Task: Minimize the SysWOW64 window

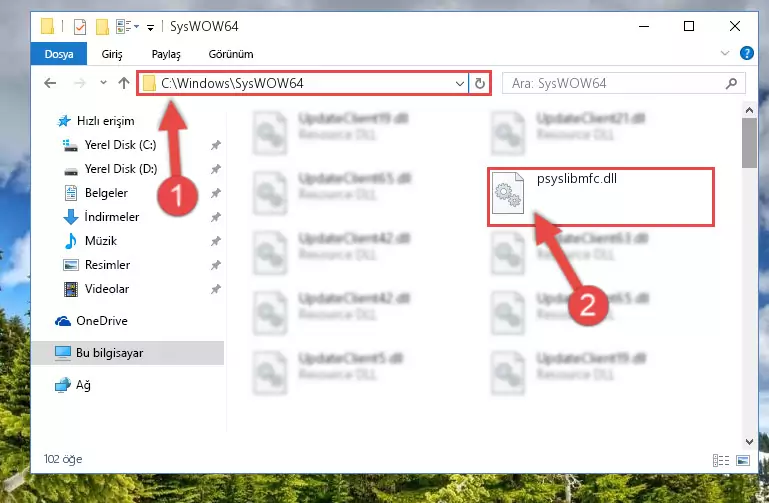Action: [x=644, y=26]
